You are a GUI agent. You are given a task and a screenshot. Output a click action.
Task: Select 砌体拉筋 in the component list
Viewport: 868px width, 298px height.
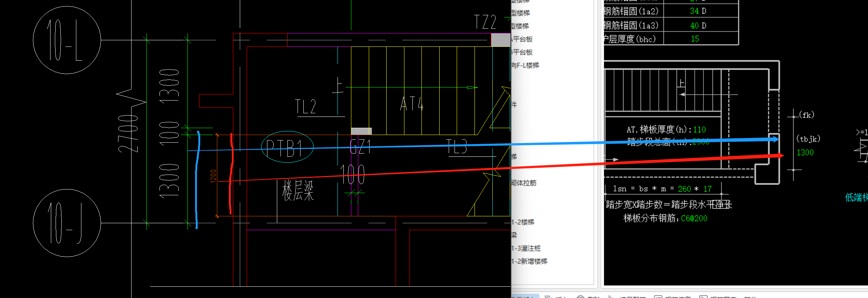coord(524,183)
